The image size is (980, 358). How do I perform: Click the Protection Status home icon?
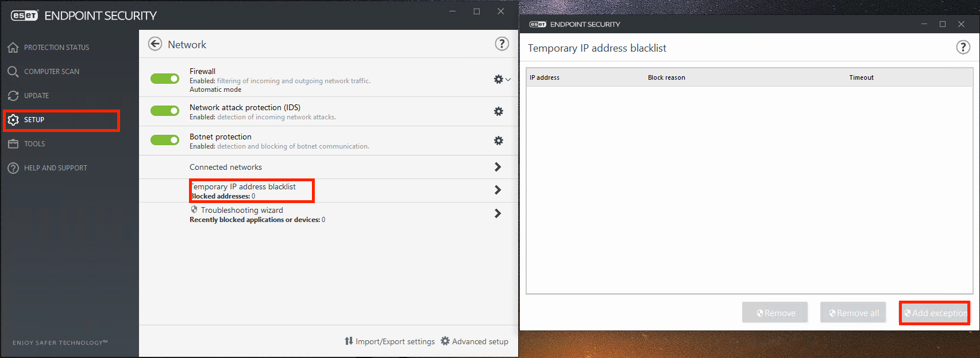click(13, 48)
